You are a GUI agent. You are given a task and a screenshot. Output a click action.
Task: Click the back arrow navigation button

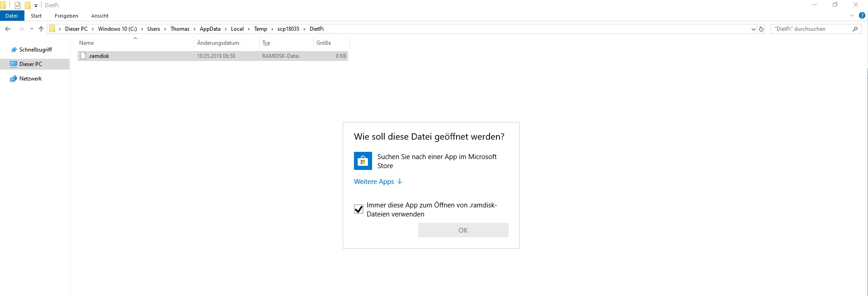point(8,29)
